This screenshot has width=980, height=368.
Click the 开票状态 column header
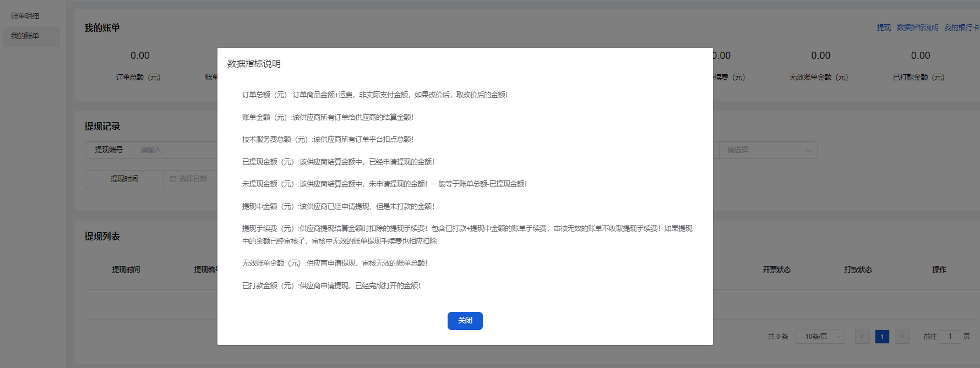[x=776, y=270]
